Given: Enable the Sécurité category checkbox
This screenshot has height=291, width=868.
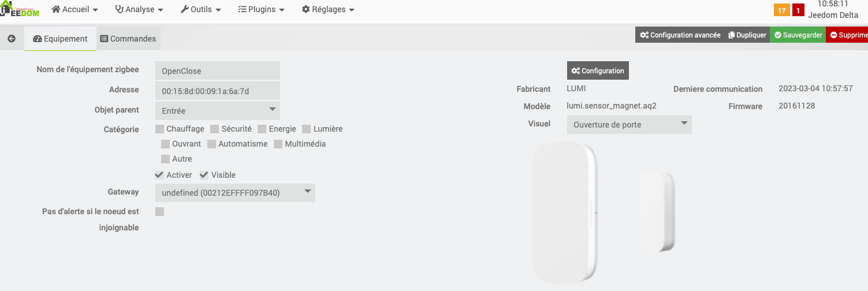Looking at the screenshot, I should 215,129.
